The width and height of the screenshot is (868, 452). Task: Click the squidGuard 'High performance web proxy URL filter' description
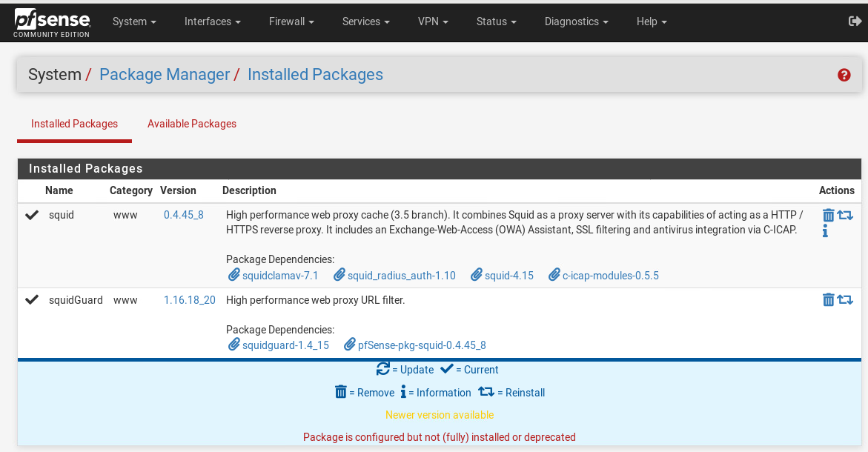pyautogui.click(x=316, y=300)
